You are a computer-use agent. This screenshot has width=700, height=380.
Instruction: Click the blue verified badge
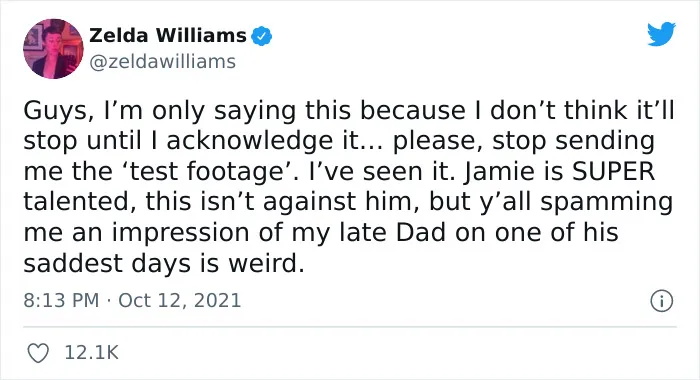[262, 36]
